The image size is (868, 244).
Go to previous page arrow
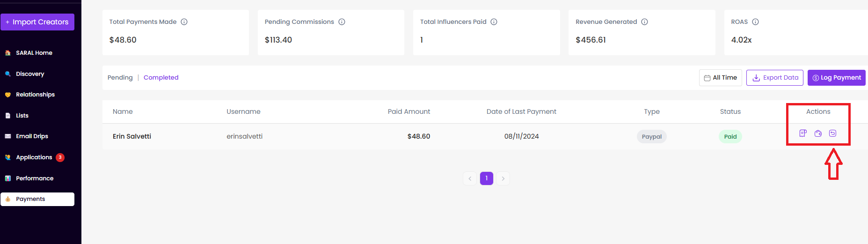coord(470,178)
